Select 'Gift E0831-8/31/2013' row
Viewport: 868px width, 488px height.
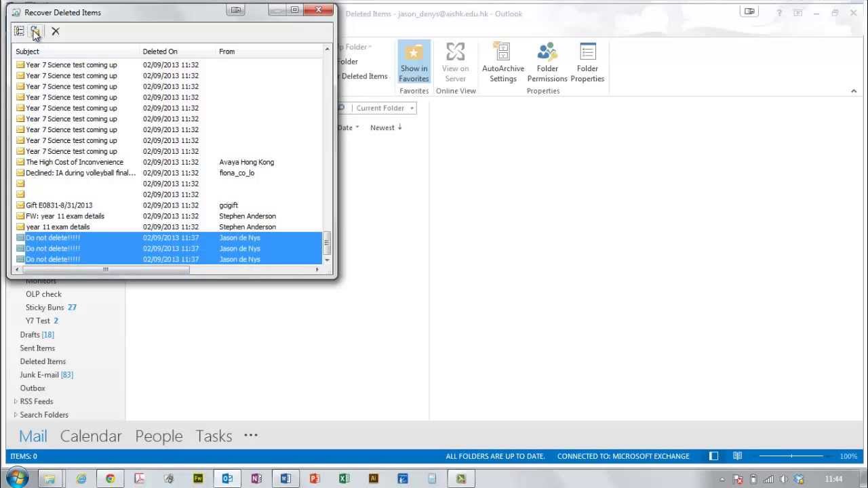click(x=168, y=205)
